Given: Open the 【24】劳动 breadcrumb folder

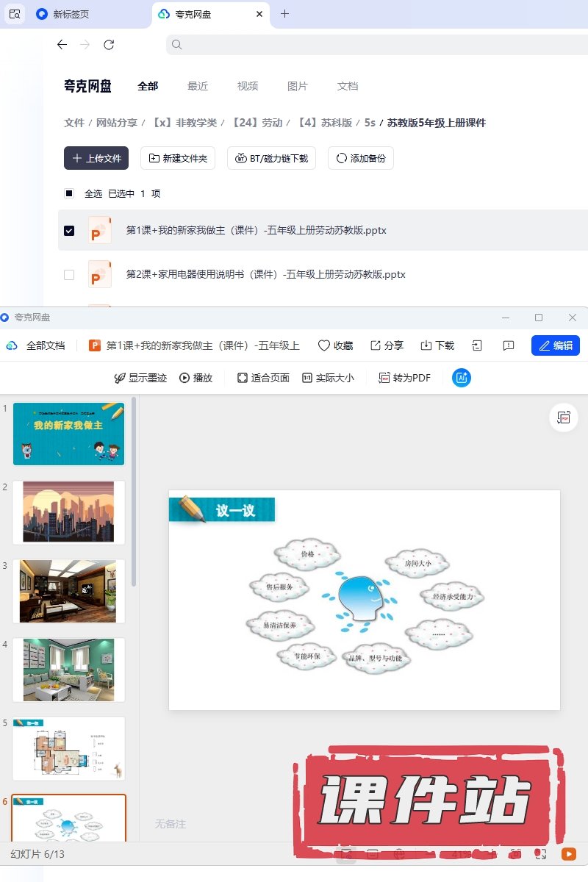Looking at the screenshot, I should 257,123.
